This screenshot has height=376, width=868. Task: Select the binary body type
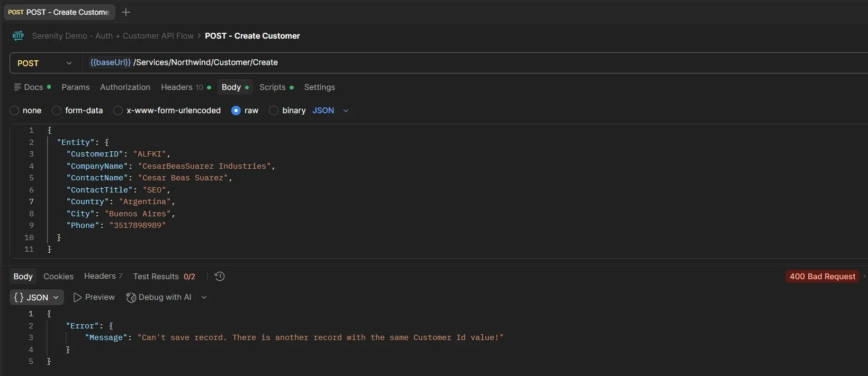[274, 111]
